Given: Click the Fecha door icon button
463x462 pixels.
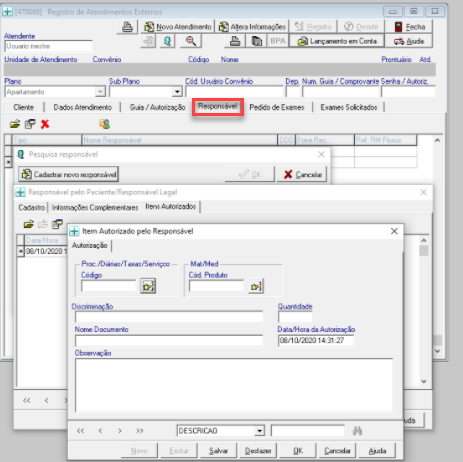Looking at the screenshot, I should [x=409, y=27].
